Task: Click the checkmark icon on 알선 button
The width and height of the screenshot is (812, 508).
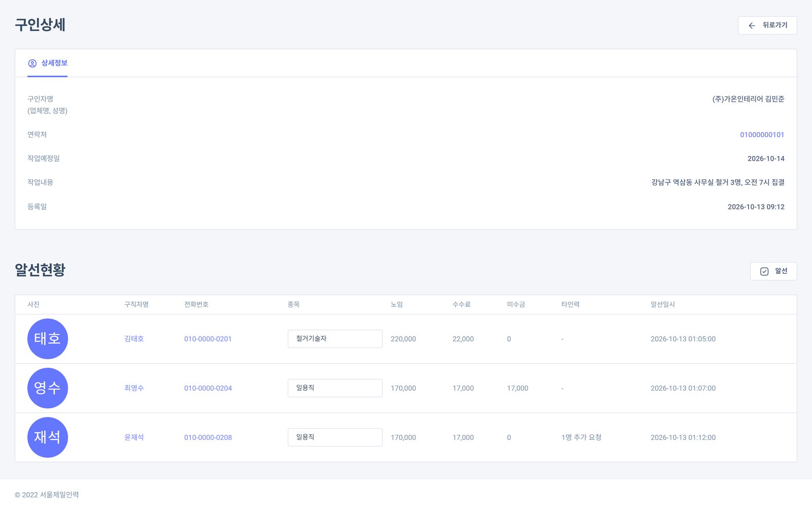Action: click(764, 271)
